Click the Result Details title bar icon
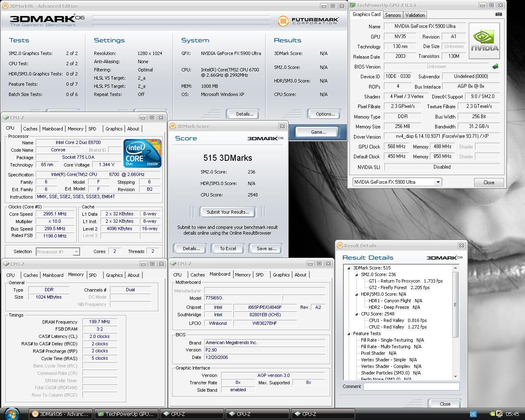Image resolution: width=525 pixels, height=420 pixels. [340, 245]
